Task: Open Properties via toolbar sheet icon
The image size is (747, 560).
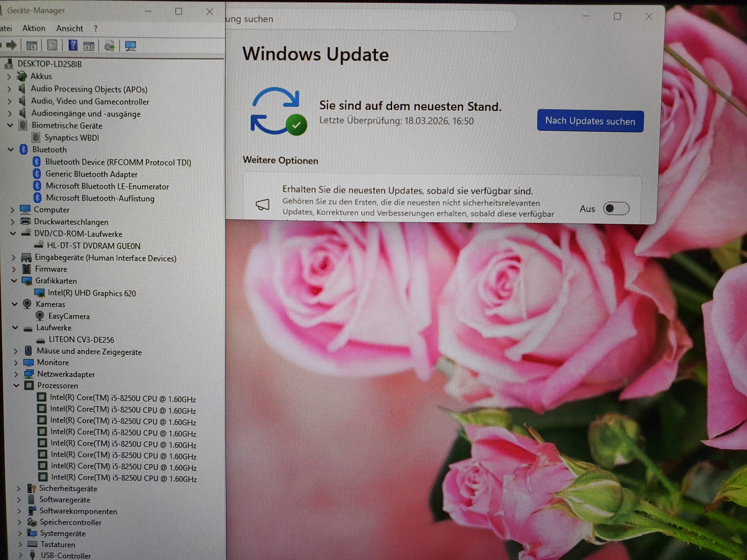Action: (x=52, y=45)
